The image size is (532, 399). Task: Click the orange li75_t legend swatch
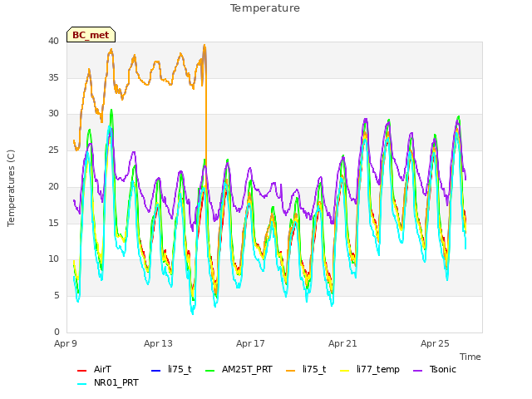pyautogui.click(x=291, y=370)
